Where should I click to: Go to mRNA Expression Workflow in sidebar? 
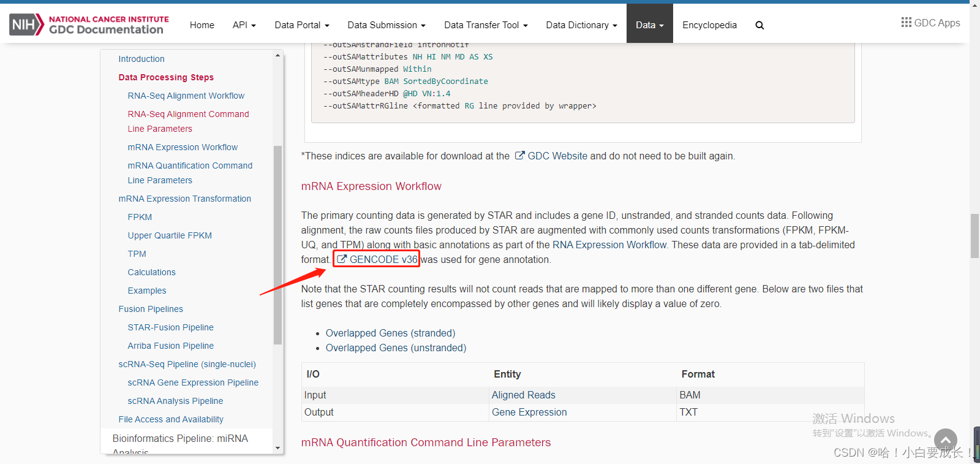pos(183,147)
